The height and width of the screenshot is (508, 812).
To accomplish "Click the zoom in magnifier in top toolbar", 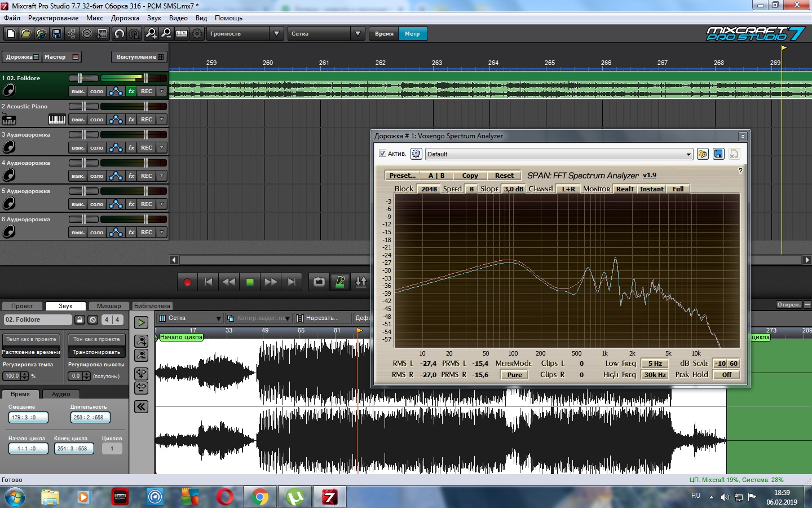I will point(151,34).
